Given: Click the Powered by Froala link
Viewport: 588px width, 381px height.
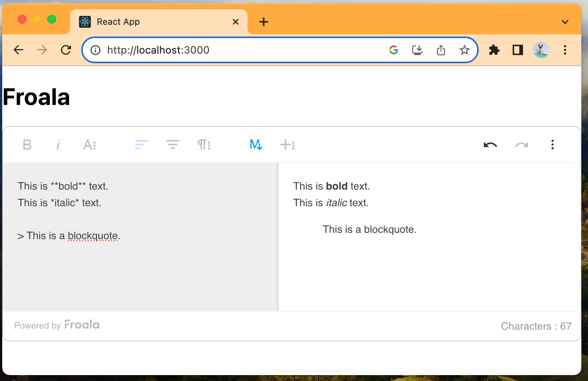Looking at the screenshot, I should pyautogui.click(x=57, y=325).
